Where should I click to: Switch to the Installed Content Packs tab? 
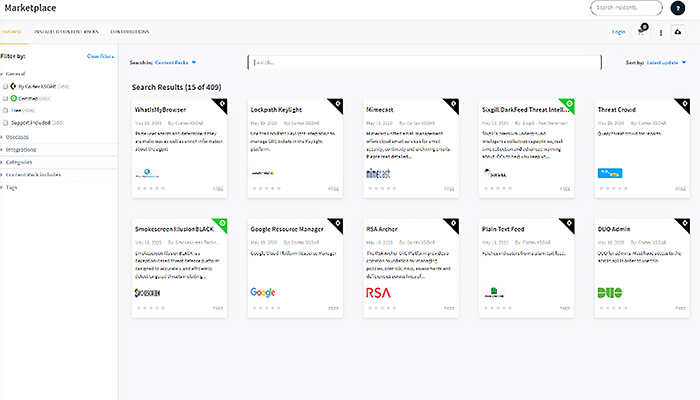(69, 32)
